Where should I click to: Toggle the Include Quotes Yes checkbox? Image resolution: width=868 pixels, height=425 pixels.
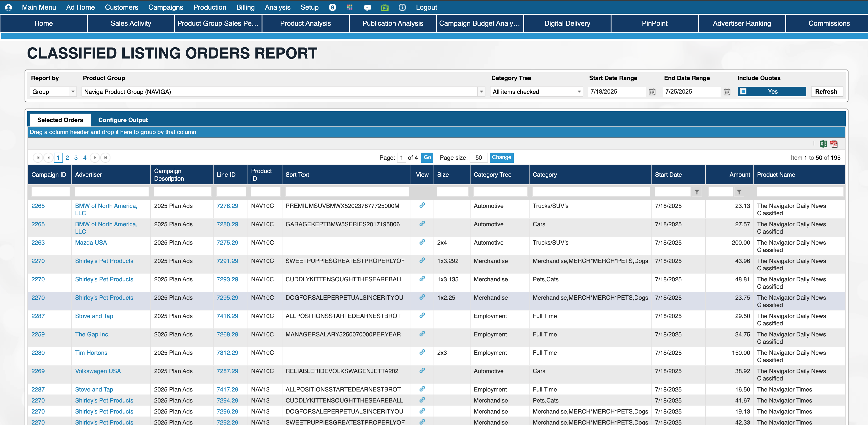[x=743, y=91]
